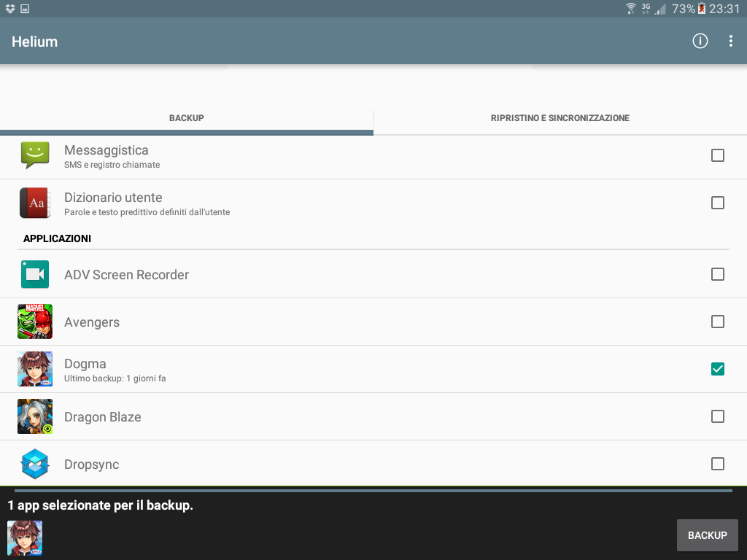The image size is (747, 560).
Task: Tap the Helium title in header
Action: click(x=35, y=42)
